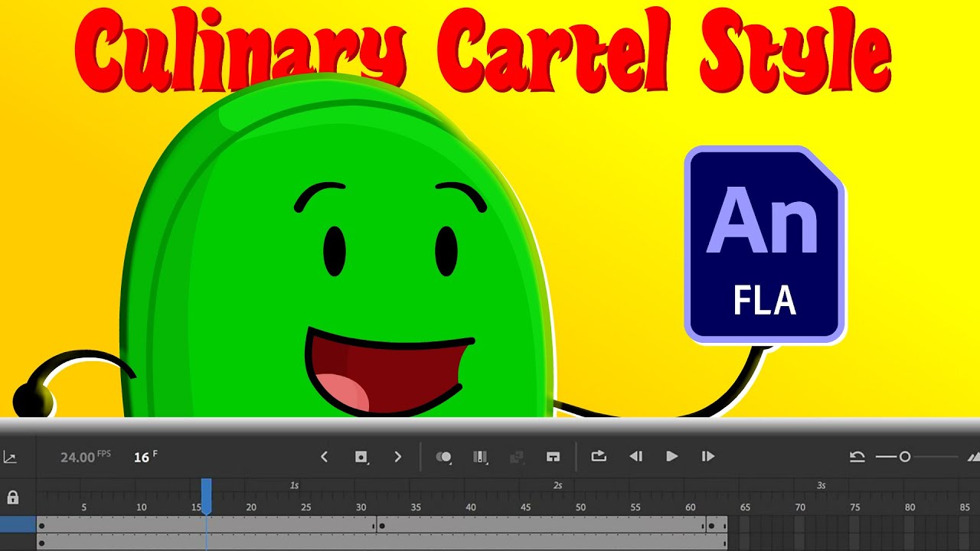Click frame 50 on the timeline ruler
Screen dimensions: 980x551
coord(580,507)
